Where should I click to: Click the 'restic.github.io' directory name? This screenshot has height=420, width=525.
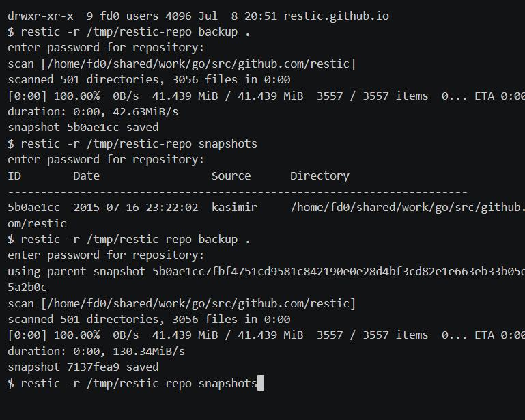coord(336,16)
